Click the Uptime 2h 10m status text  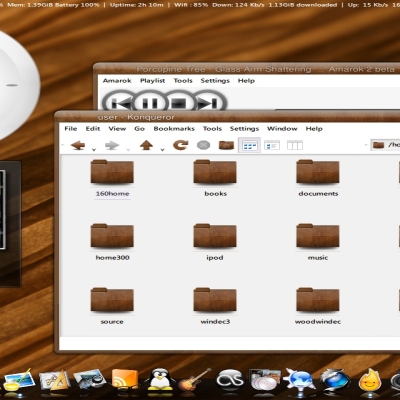pyautogui.click(x=137, y=5)
